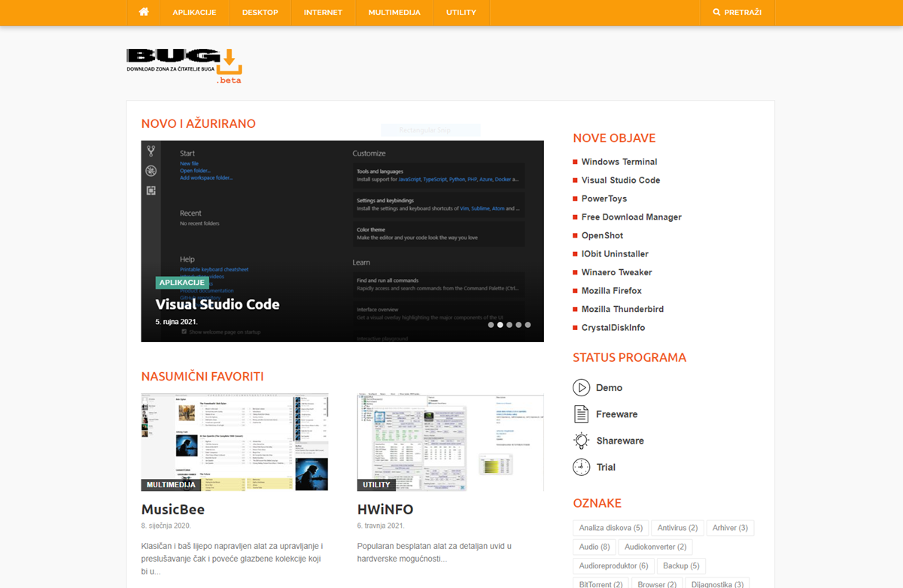Open the Desktop menu

coord(260,13)
